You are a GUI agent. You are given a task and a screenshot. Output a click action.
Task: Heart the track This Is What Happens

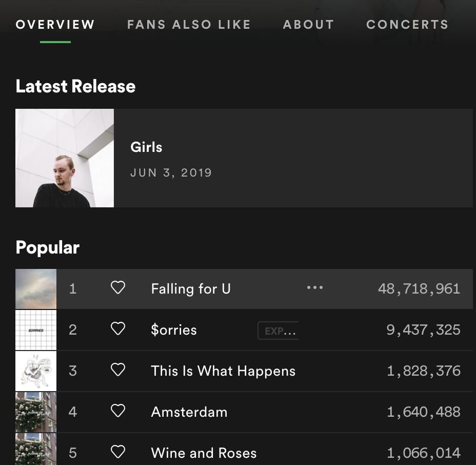(x=118, y=371)
